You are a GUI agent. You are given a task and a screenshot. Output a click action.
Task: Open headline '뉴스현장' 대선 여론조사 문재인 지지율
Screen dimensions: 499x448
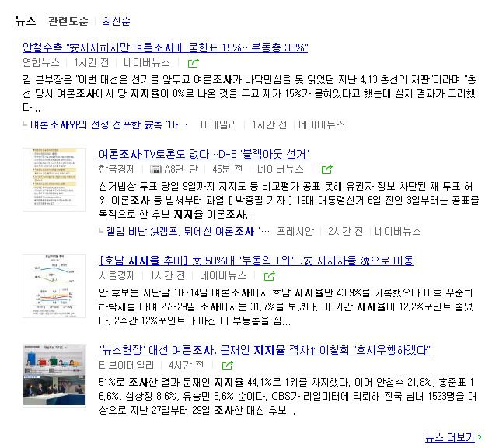tap(264, 350)
